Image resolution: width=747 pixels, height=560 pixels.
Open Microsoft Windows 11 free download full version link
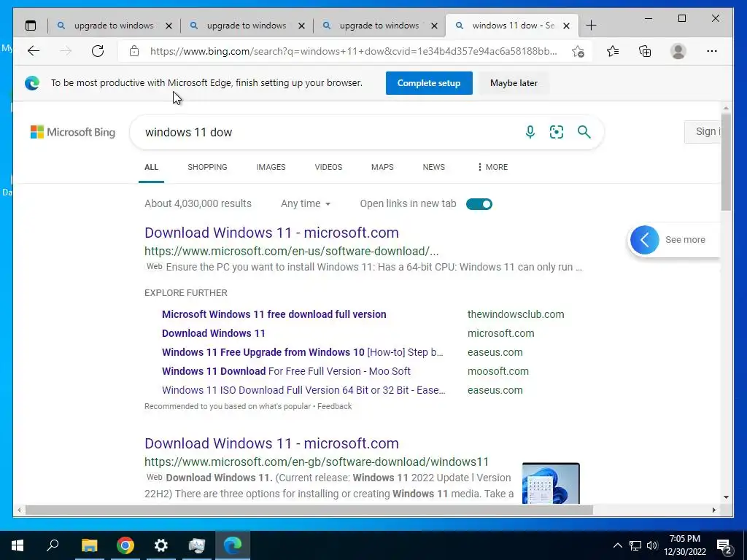click(x=274, y=314)
